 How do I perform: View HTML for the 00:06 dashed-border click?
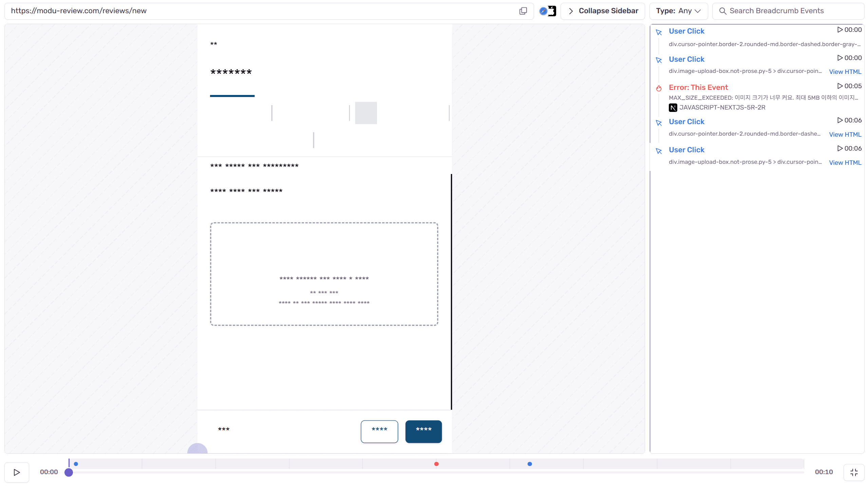(x=845, y=135)
